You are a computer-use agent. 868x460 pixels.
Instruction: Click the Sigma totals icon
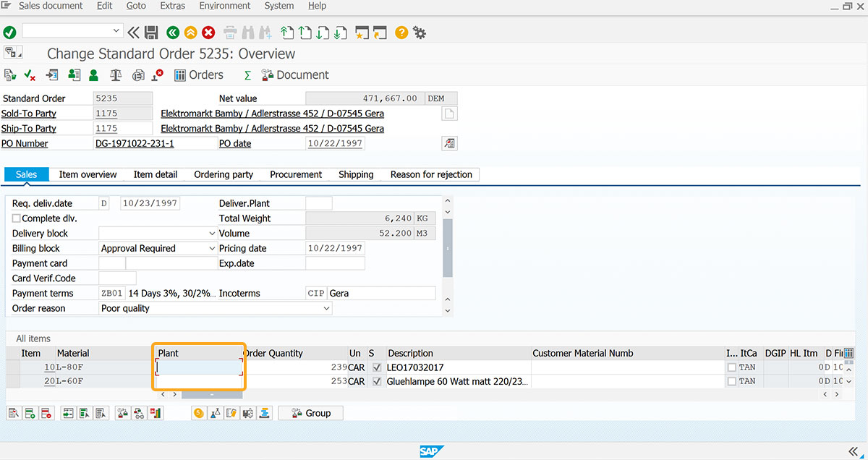(x=247, y=75)
